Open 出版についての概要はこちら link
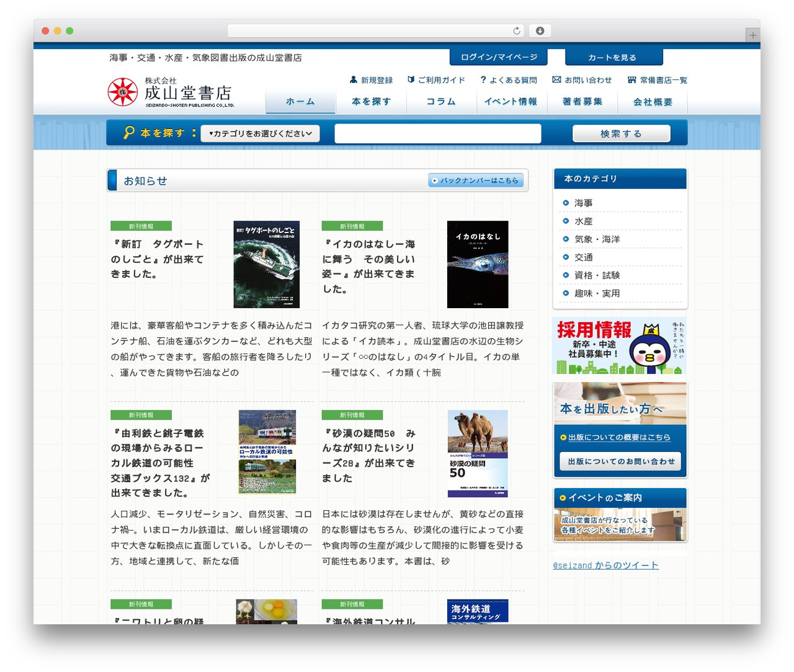794x672 pixels. [x=619, y=438]
